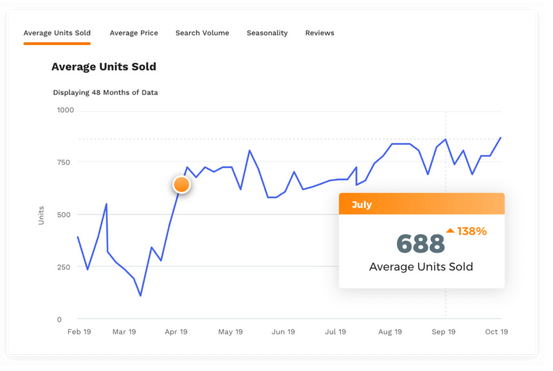Open the Search Volume tab
The height and width of the screenshot is (371, 553).
pyautogui.click(x=202, y=33)
